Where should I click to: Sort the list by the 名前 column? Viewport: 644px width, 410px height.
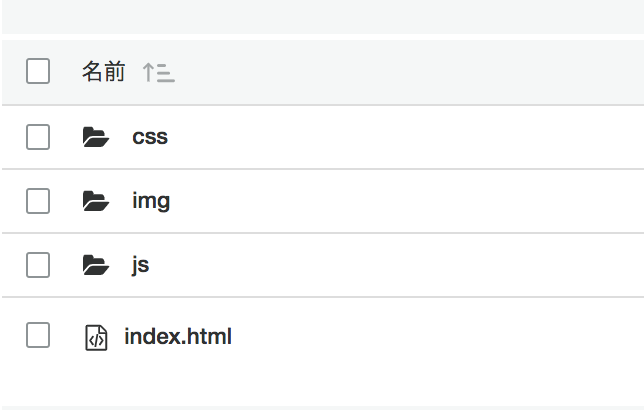104,71
